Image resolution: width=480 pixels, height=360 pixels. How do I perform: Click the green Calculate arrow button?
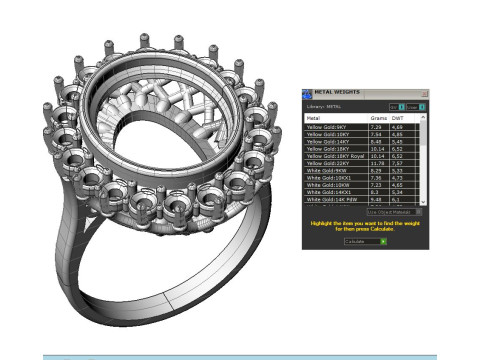click(383, 241)
